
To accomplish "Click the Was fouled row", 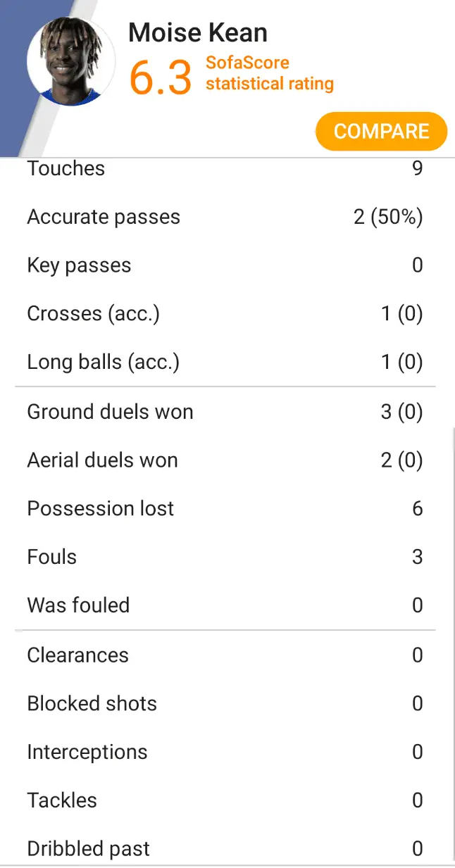I will 225,605.
